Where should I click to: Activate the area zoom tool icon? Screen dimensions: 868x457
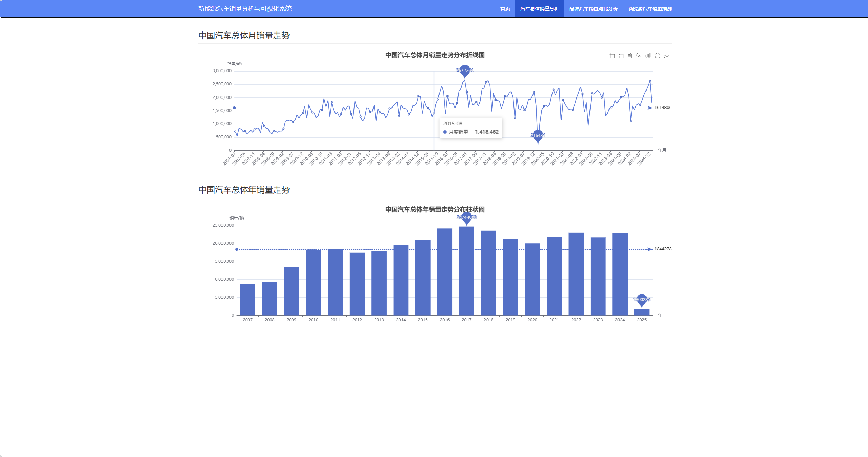(x=612, y=56)
